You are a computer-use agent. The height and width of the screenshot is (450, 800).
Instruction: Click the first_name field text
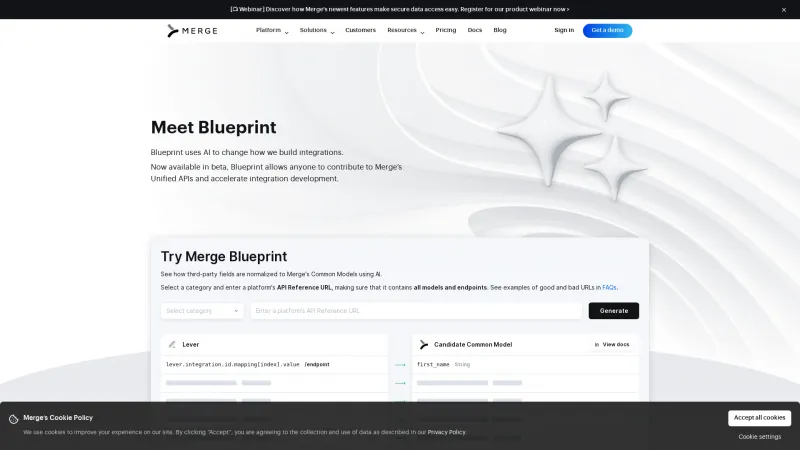pos(433,364)
